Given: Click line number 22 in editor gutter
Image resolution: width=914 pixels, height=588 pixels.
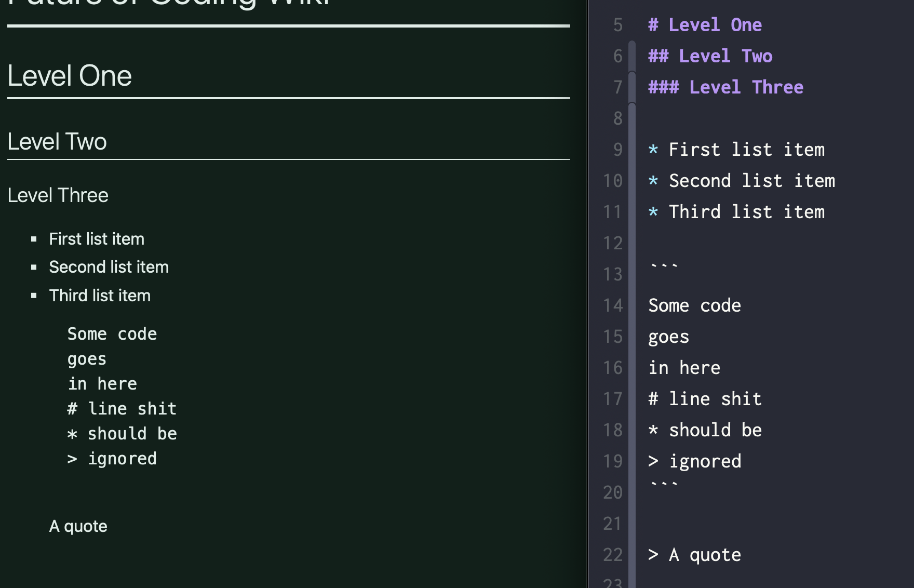Looking at the screenshot, I should coord(613,555).
